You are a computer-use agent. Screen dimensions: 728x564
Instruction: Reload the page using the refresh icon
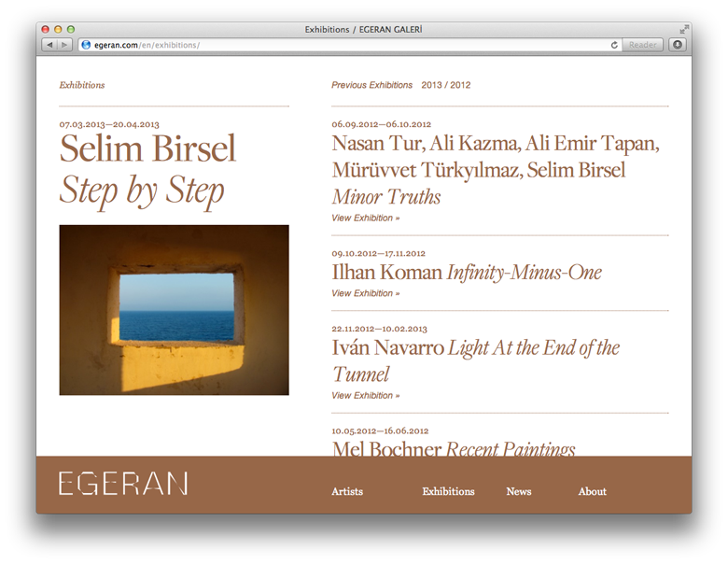pos(614,45)
